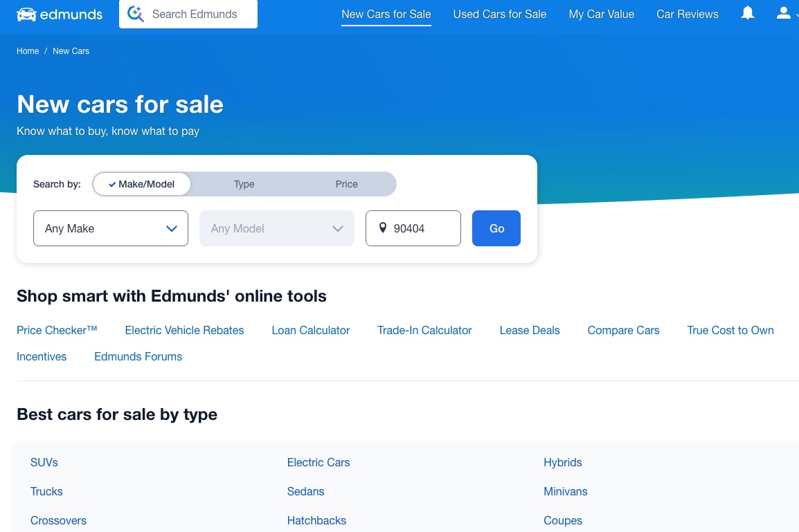Switch search mode to Type
The height and width of the screenshot is (532, 799).
[244, 184]
